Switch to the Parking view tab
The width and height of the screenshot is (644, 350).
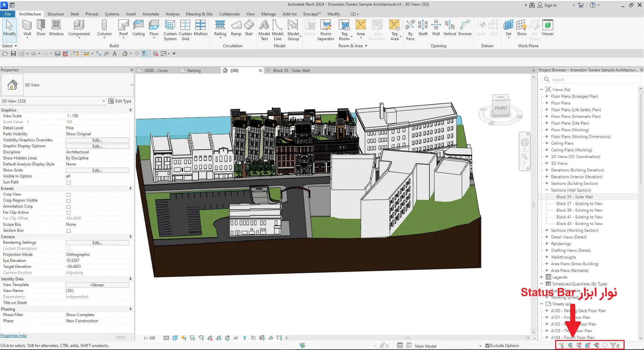[x=194, y=71]
